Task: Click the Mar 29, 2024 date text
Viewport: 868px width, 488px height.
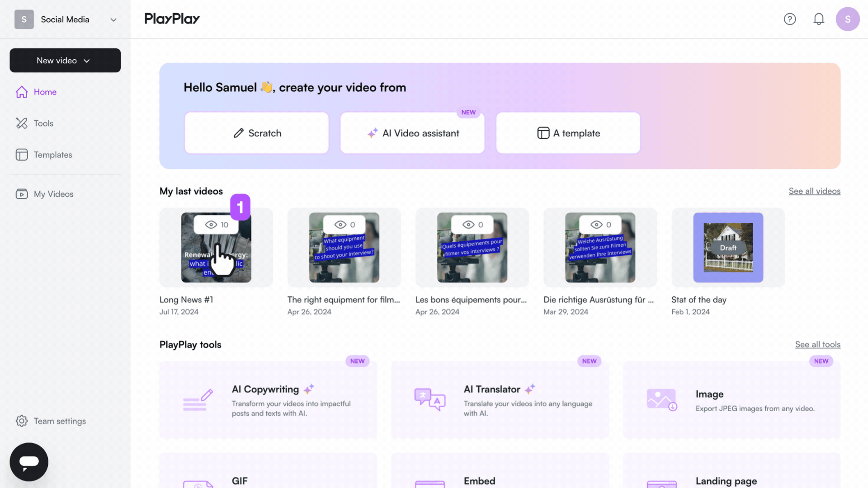Action: click(x=566, y=312)
